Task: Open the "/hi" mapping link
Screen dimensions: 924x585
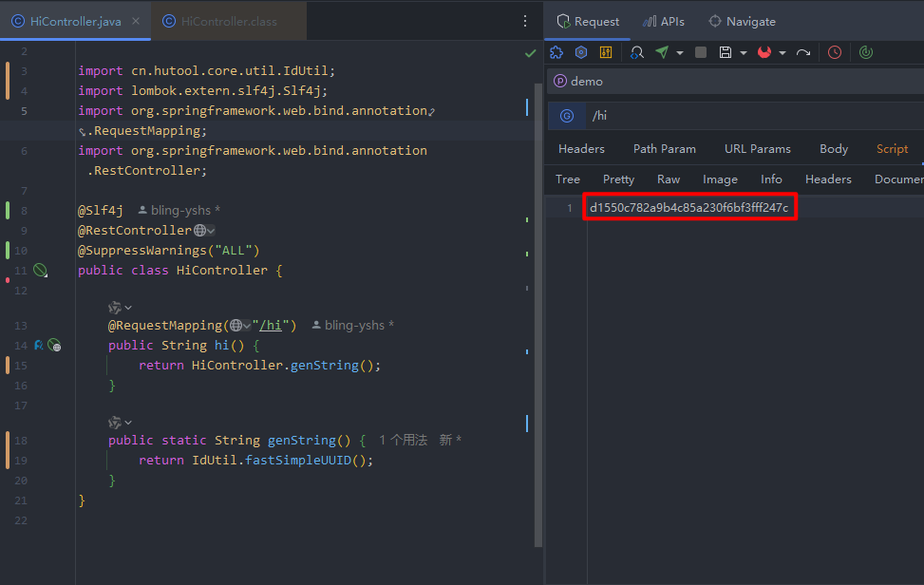Action: tap(271, 325)
